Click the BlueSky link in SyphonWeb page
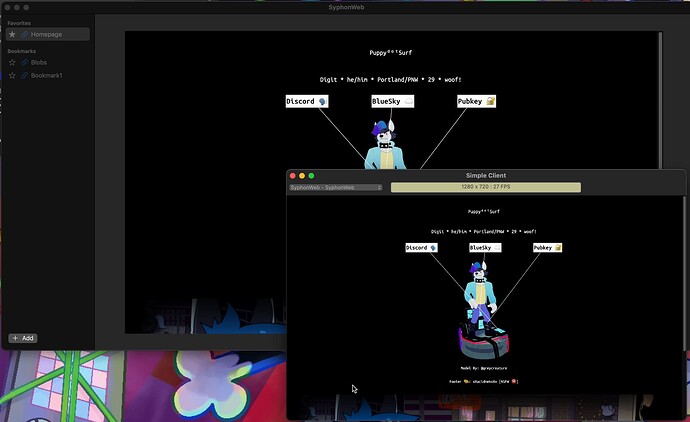The height and width of the screenshot is (422, 690). [x=393, y=101]
